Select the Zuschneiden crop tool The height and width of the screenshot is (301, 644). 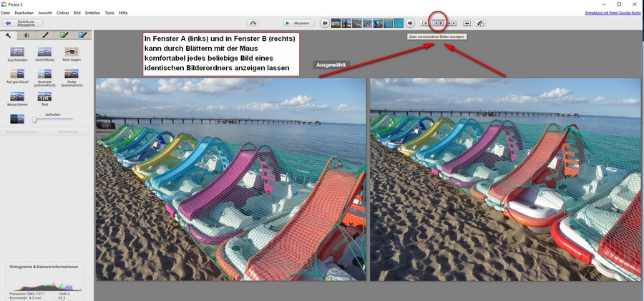[x=17, y=54]
